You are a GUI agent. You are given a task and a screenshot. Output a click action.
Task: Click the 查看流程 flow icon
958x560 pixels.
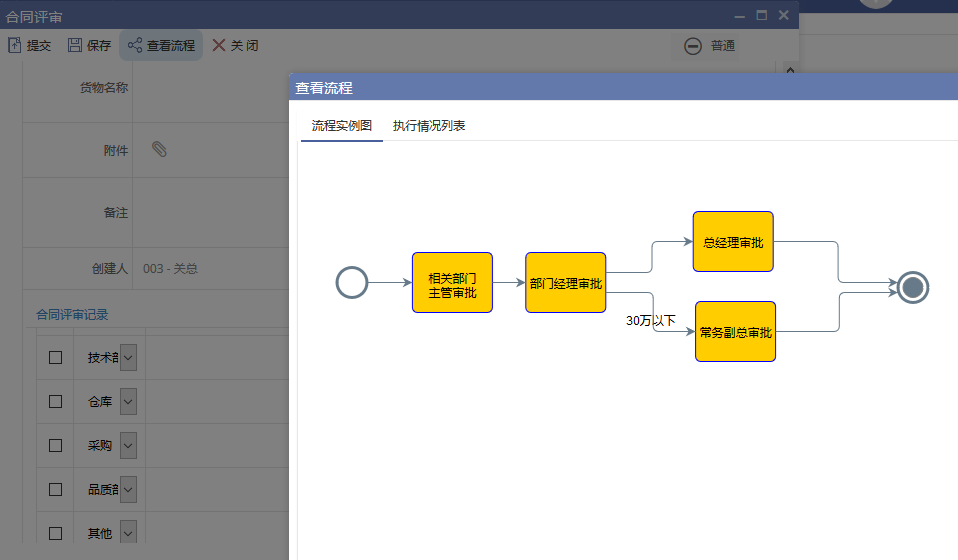click(x=134, y=45)
